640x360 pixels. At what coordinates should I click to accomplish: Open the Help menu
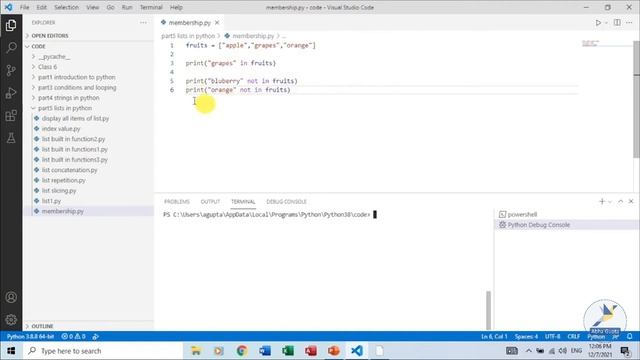[176, 7]
